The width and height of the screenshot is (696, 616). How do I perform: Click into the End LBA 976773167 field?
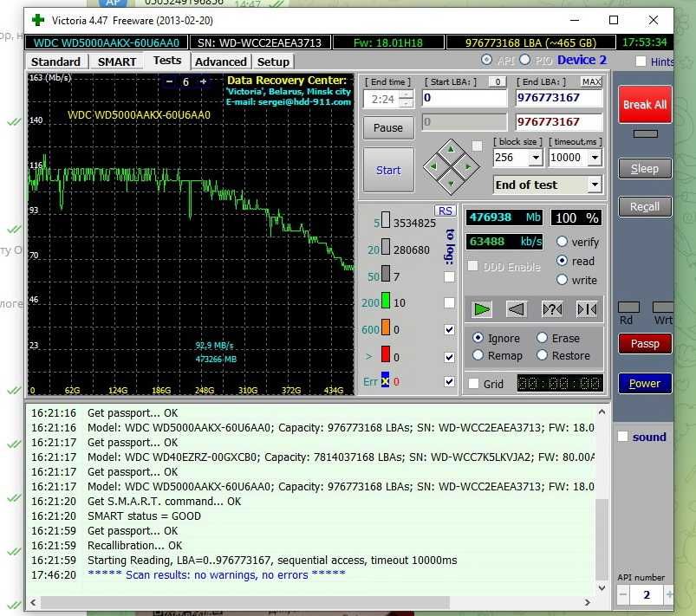click(x=559, y=98)
